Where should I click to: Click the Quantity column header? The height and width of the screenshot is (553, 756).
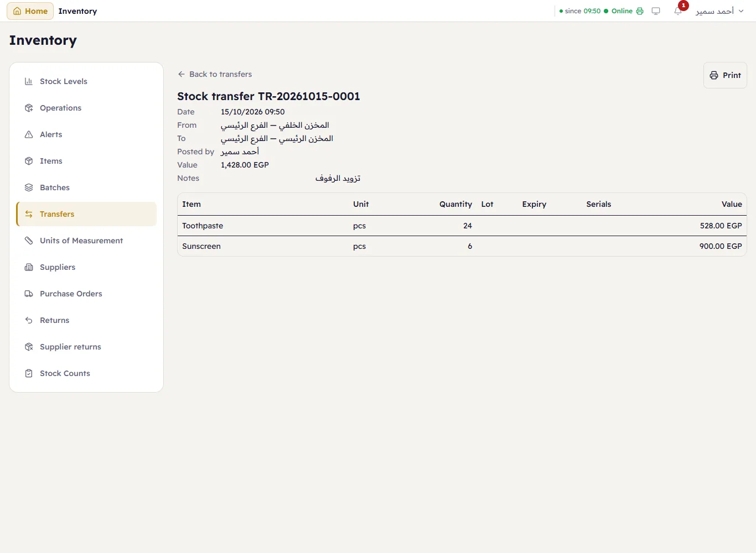click(455, 204)
